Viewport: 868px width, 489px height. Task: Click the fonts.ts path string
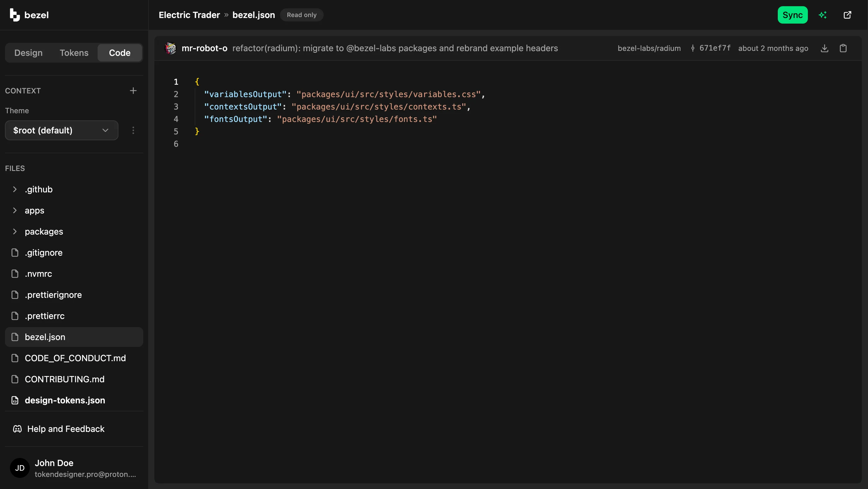tap(357, 119)
